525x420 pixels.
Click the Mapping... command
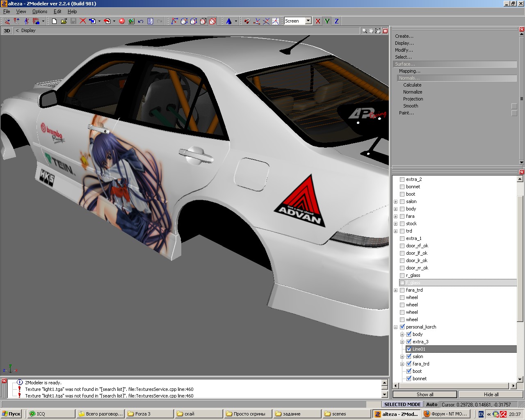tap(409, 71)
